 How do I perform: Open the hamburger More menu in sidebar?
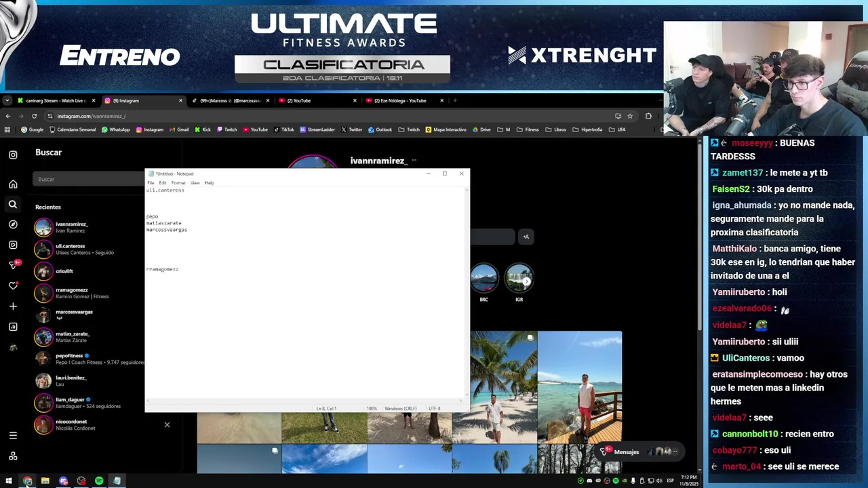tap(13, 435)
